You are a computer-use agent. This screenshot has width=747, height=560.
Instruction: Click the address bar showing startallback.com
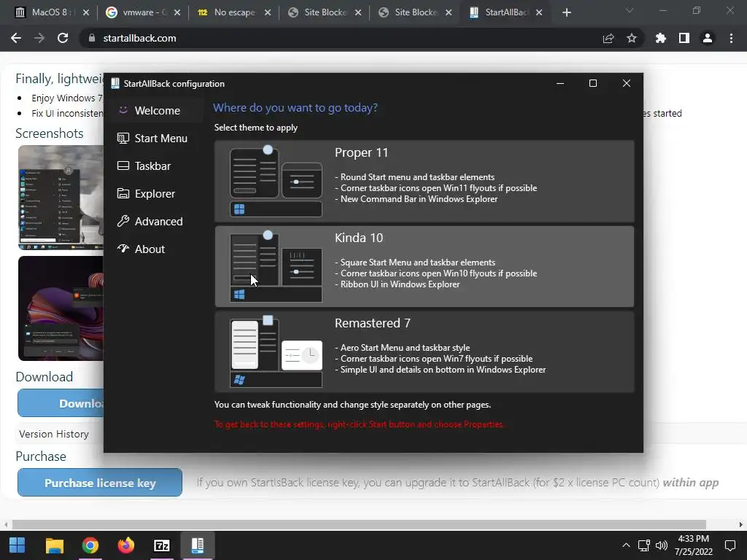pyautogui.click(x=362, y=38)
